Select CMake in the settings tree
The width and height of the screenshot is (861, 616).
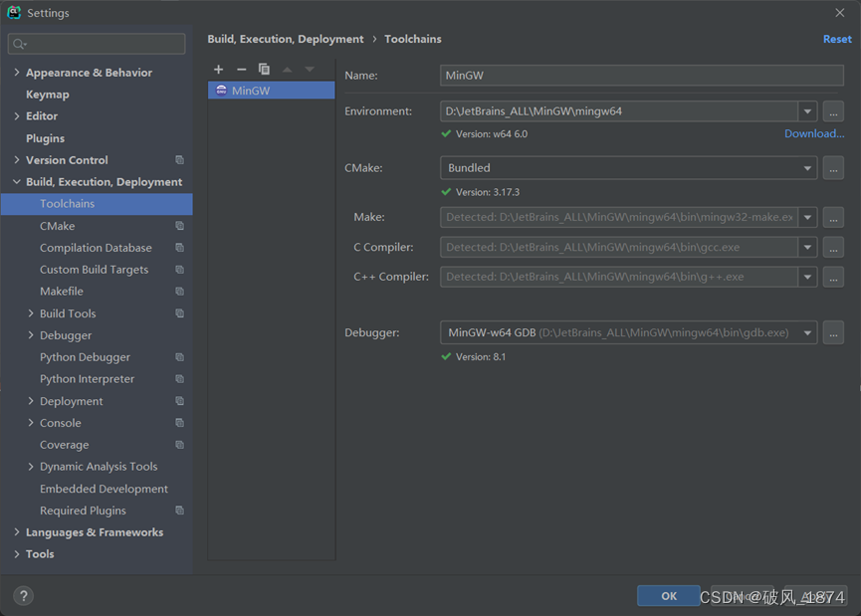[57, 226]
